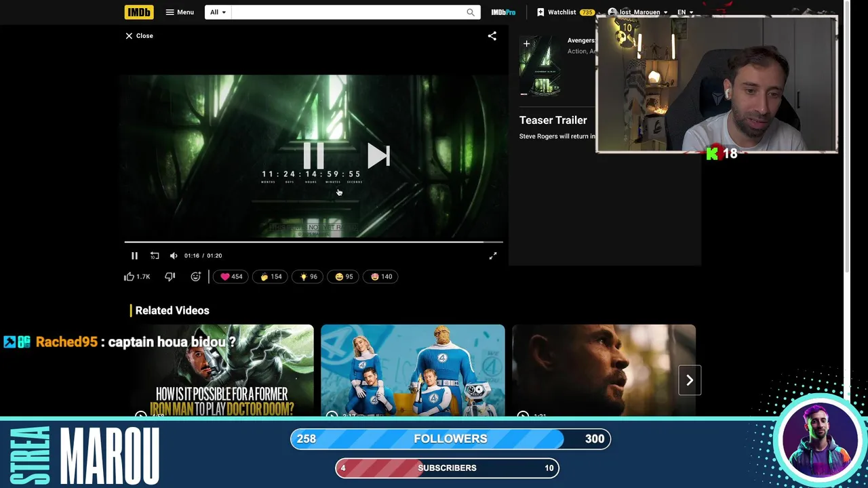Click the magnifier search icon

471,12
